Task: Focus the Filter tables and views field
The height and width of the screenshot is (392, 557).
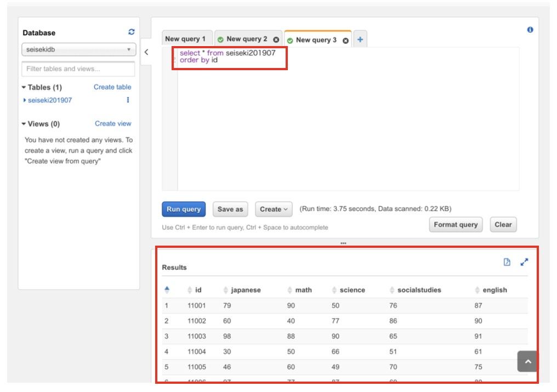Action: (78, 69)
